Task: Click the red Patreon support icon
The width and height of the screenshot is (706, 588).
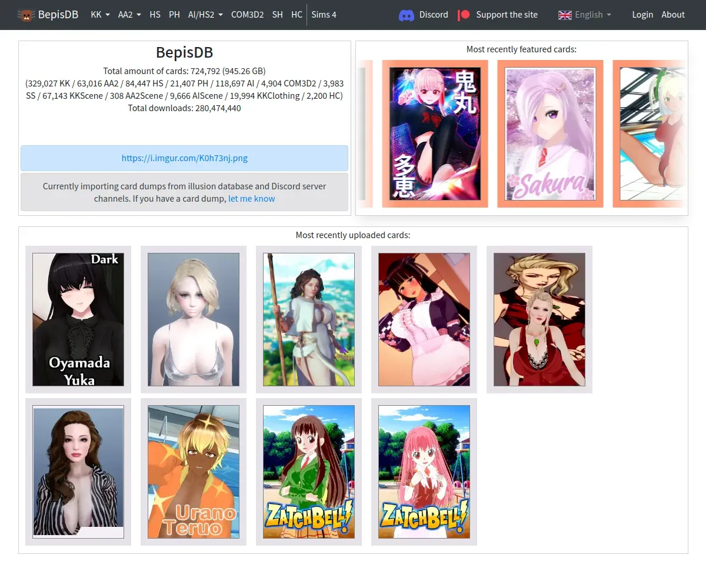Action: coord(464,15)
